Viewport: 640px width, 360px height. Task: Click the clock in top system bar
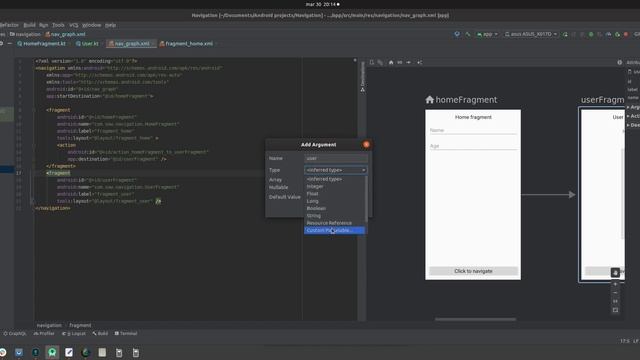[320, 4]
